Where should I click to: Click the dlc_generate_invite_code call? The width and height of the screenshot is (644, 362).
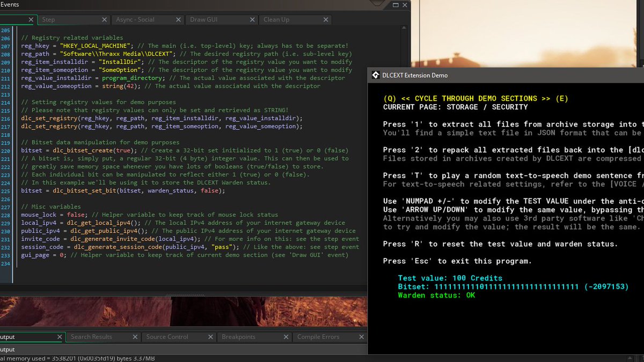(112, 239)
